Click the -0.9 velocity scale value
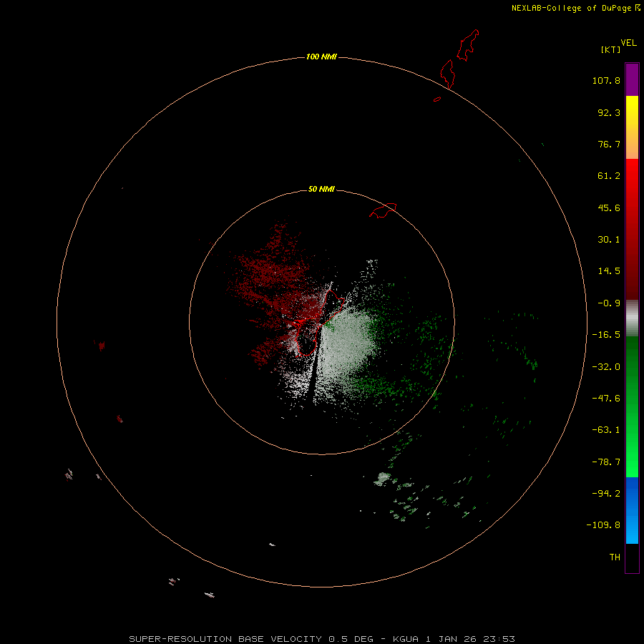Screen dimensions: 644x644 coord(609,303)
